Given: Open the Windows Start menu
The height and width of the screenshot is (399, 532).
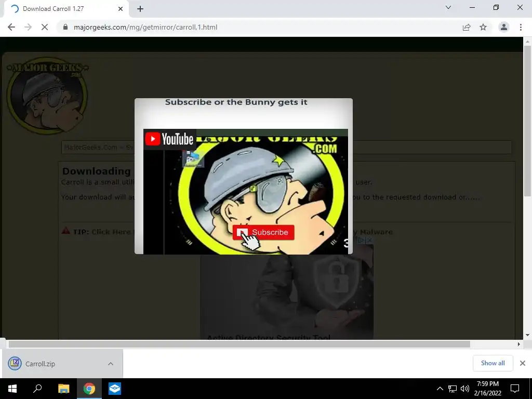Looking at the screenshot, I should [12, 389].
